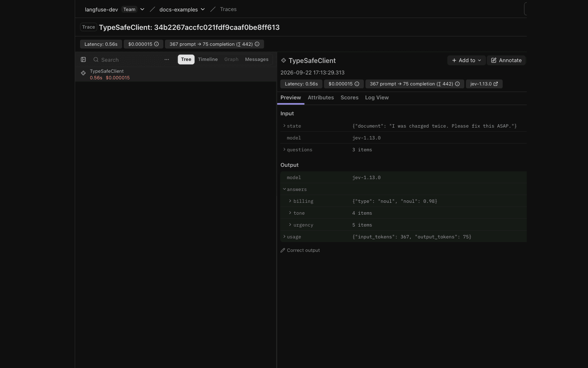
Task: Click the output model value jev-1.13.0
Action: pyautogui.click(x=366, y=177)
